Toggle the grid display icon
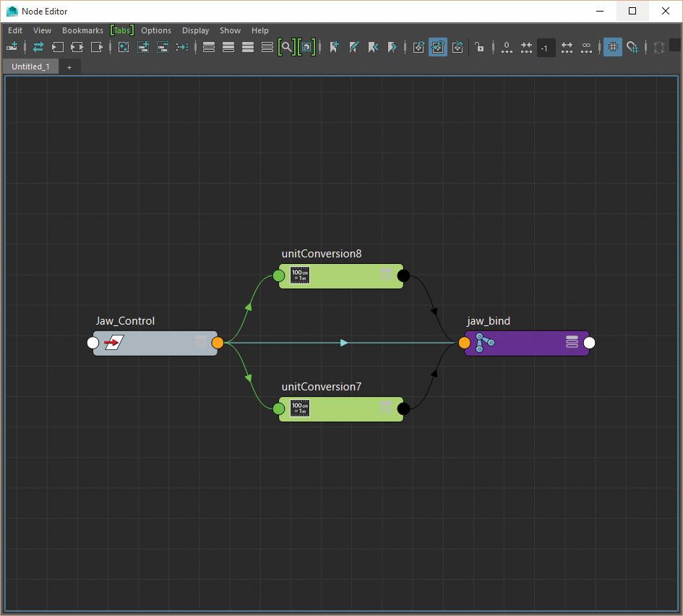The image size is (683, 616). click(612, 47)
